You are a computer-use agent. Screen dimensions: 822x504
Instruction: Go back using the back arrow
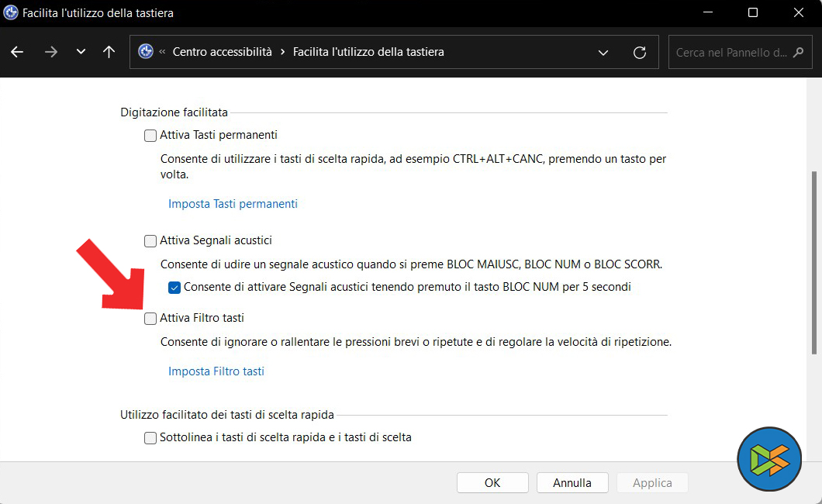[x=17, y=52]
